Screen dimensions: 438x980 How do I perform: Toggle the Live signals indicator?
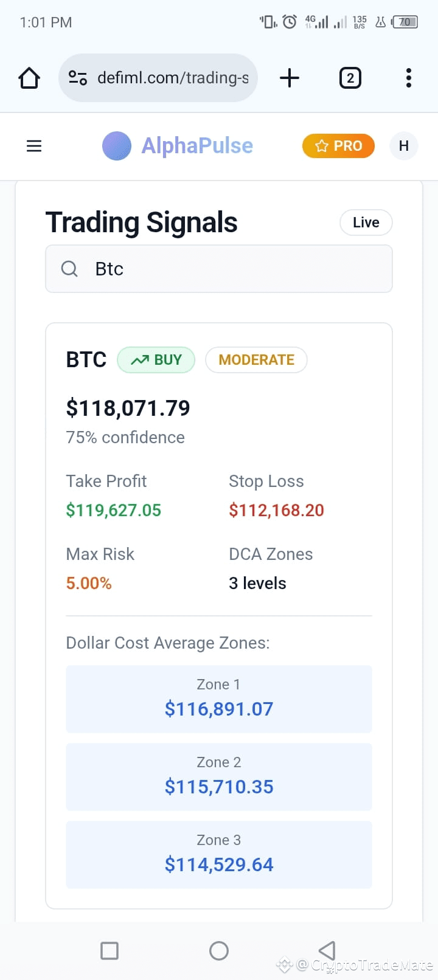coord(366,223)
